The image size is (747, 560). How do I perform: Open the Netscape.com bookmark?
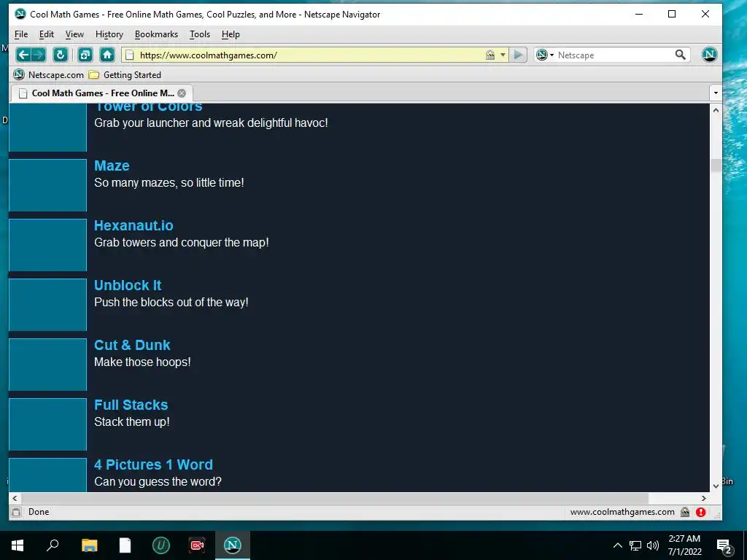point(49,75)
